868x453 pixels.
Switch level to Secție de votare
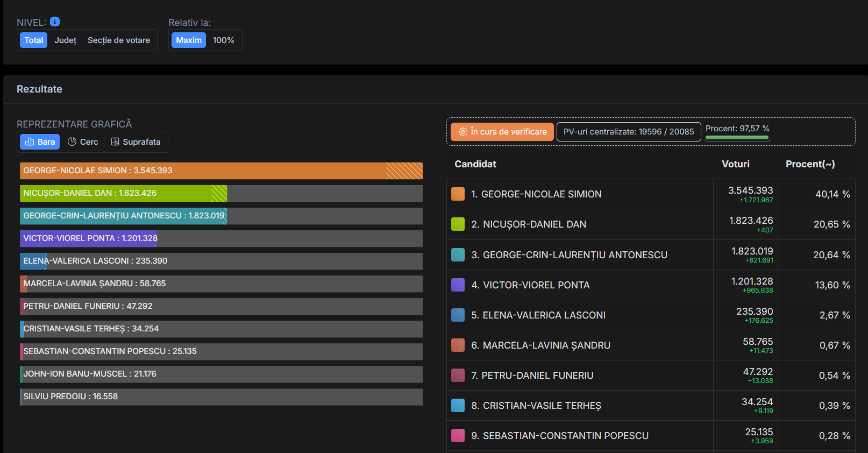(x=119, y=40)
